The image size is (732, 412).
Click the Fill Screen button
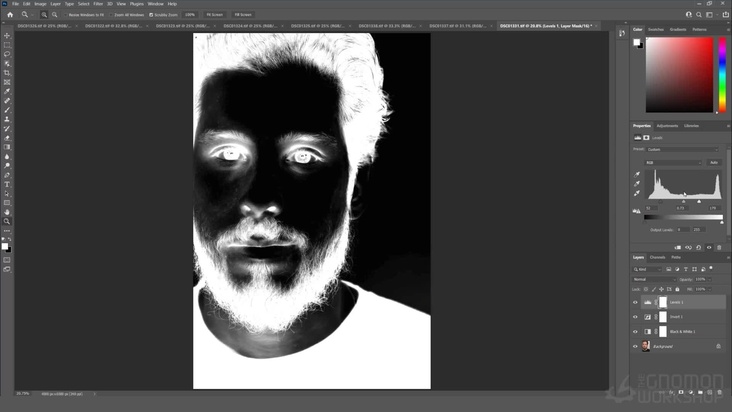pyautogui.click(x=243, y=15)
